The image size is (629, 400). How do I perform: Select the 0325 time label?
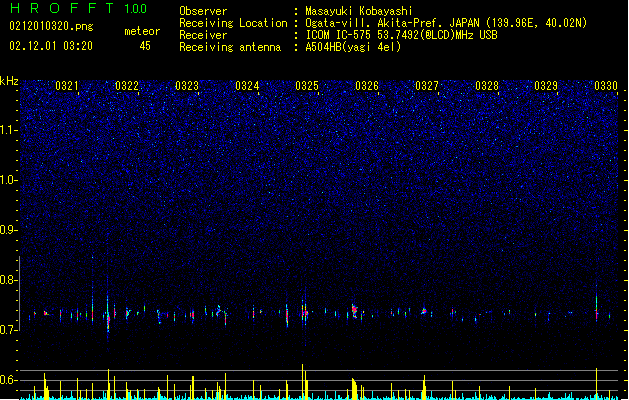click(x=307, y=86)
